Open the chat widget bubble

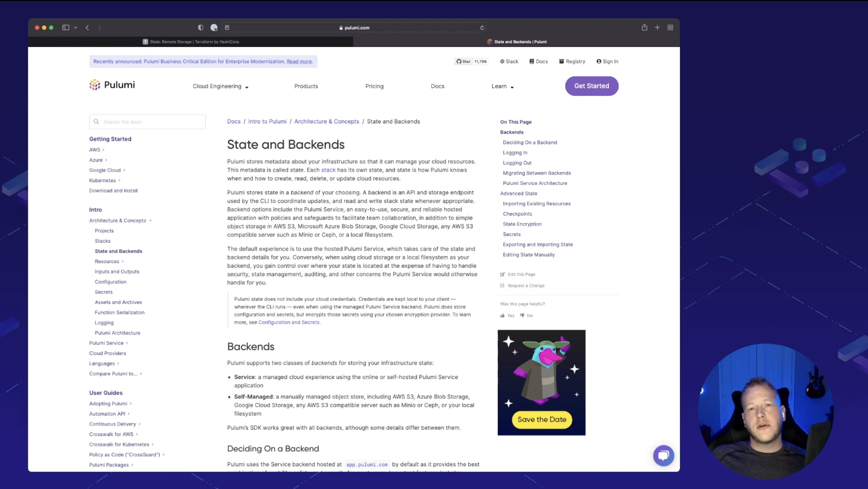pyautogui.click(x=663, y=456)
